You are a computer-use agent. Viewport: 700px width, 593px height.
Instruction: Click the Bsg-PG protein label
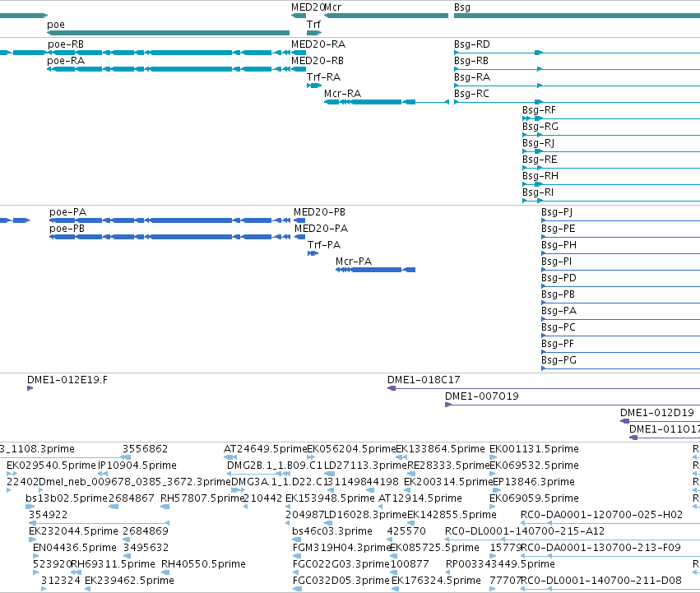coord(559,361)
